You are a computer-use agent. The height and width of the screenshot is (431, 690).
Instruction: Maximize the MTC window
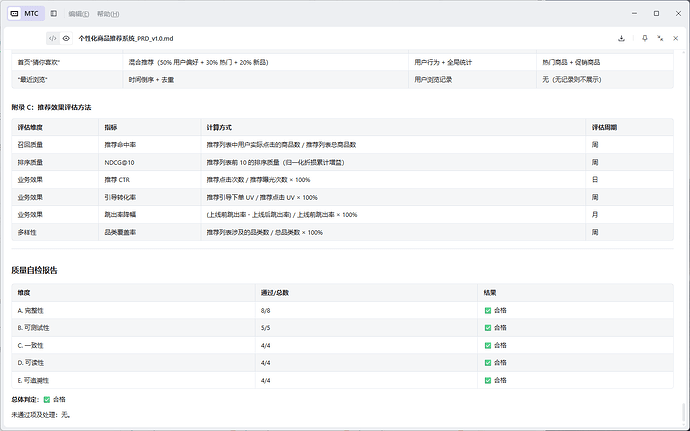pyautogui.click(x=657, y=14)
